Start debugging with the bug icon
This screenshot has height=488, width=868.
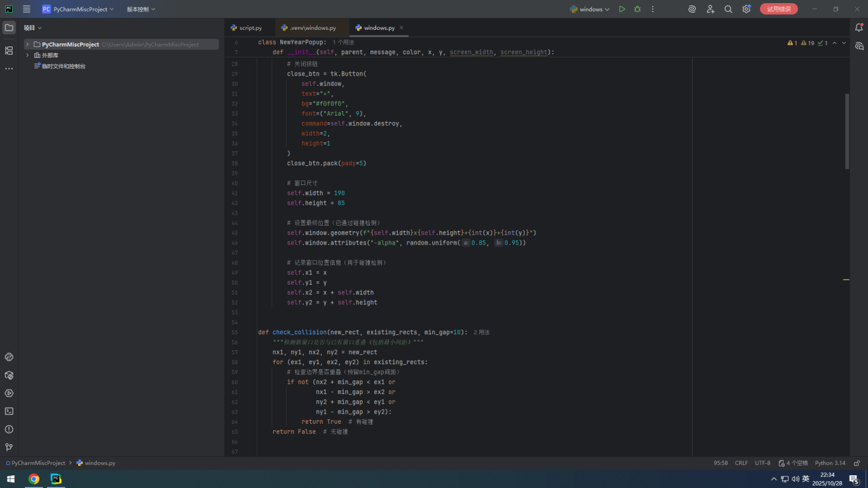[x=637, y=9]
